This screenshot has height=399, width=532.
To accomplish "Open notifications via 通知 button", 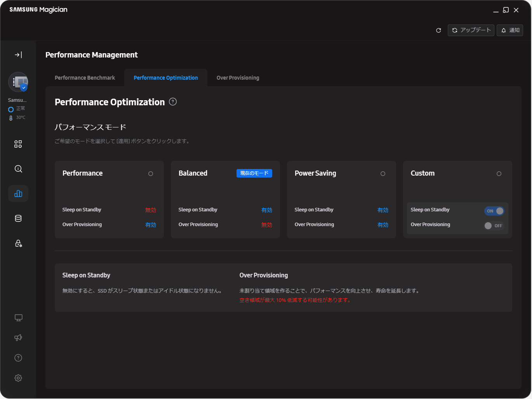I will 509,30.
